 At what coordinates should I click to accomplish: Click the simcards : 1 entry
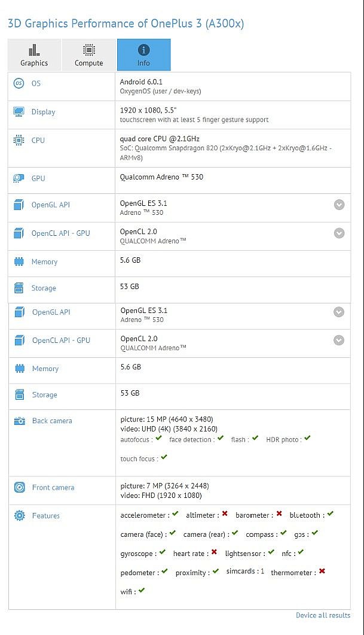(x=245, y=571)
